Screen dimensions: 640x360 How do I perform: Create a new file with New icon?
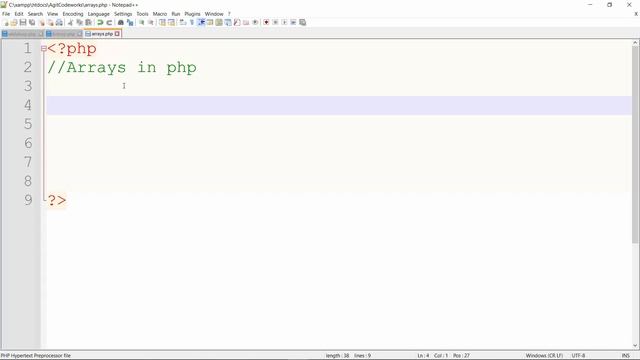click(x=5, y=22)
